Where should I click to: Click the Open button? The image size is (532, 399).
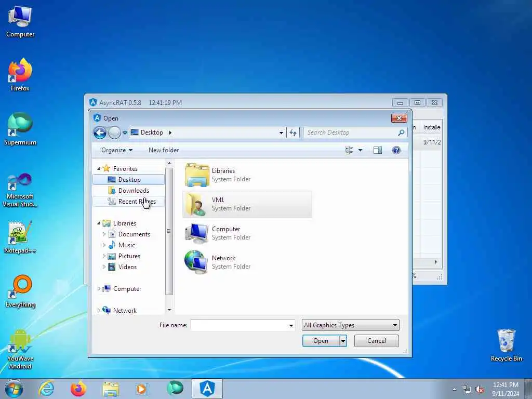pos(321,341)
